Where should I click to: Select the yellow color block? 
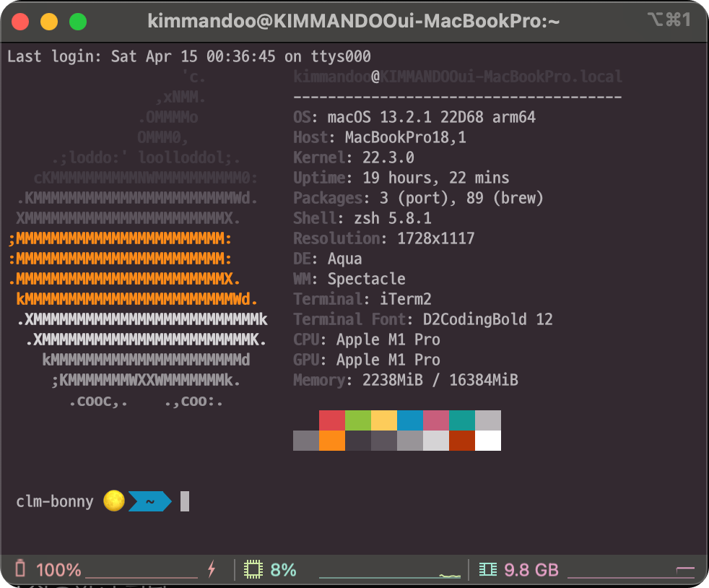coord(384,420)
